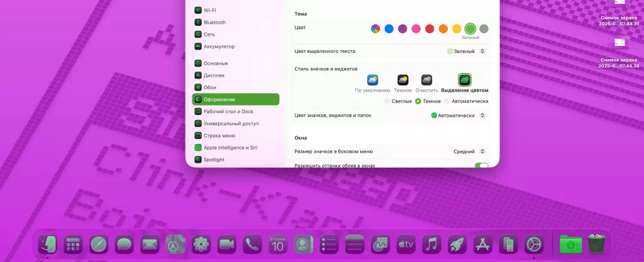This screenshot has height=262, width=644.
Task: Choose the red theme color
Action: (430, 29)
